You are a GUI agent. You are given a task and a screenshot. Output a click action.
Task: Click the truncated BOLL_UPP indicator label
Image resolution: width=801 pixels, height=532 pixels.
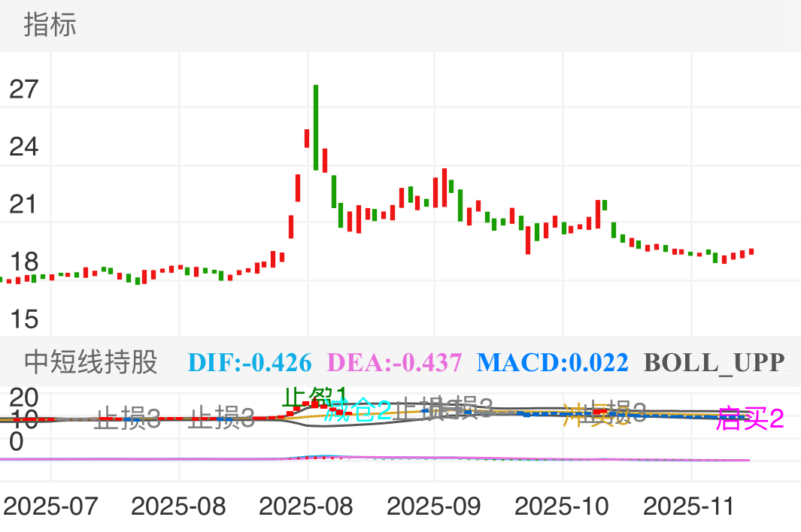click(714, 363)
